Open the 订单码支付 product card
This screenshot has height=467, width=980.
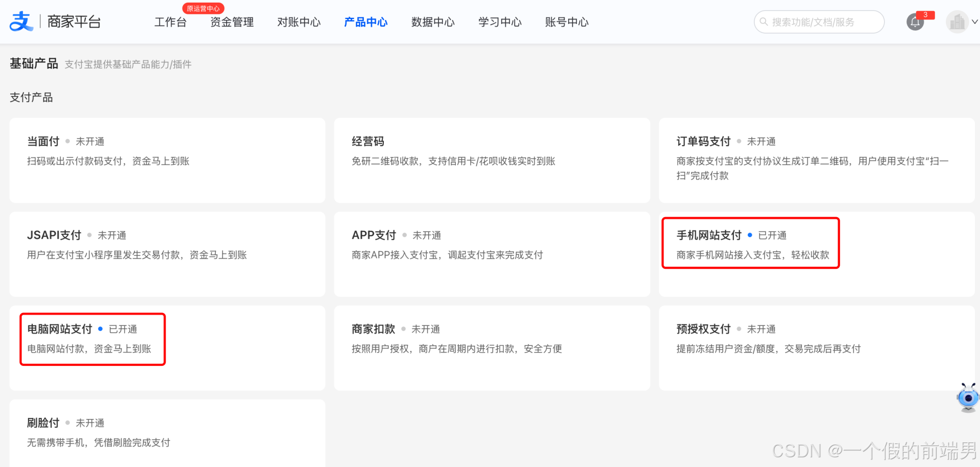pos(817,160)
